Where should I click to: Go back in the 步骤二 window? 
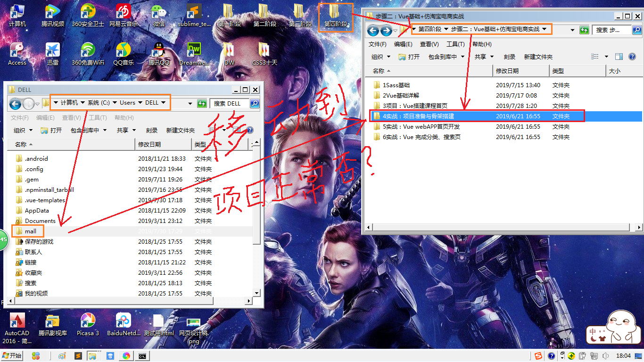373,31
